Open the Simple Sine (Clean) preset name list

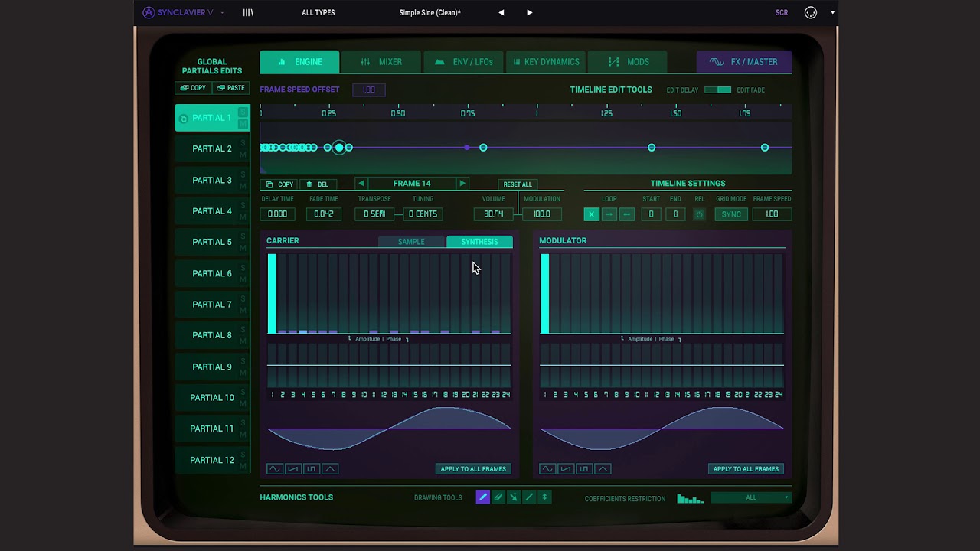430,12
